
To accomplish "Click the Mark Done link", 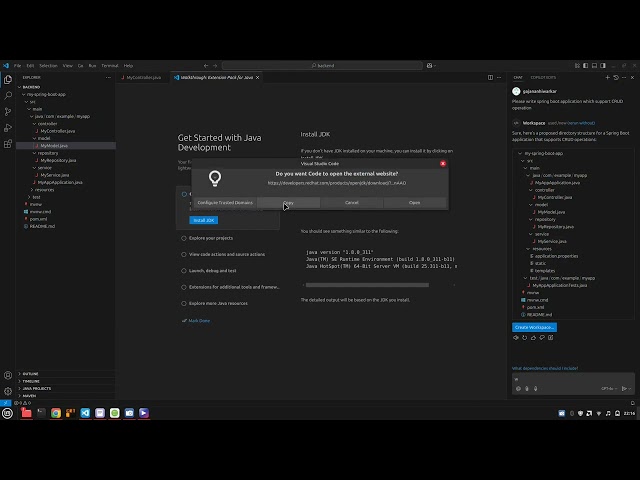I will point(199,321).
